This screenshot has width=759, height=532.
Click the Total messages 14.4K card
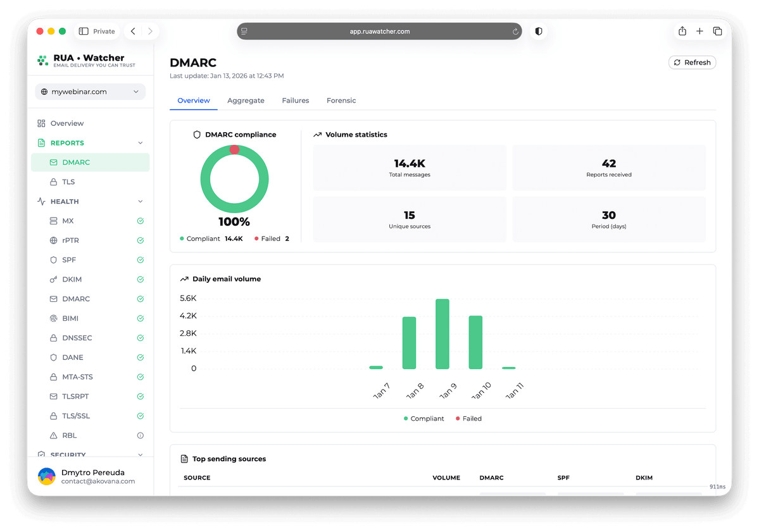[x=410, y=168]
